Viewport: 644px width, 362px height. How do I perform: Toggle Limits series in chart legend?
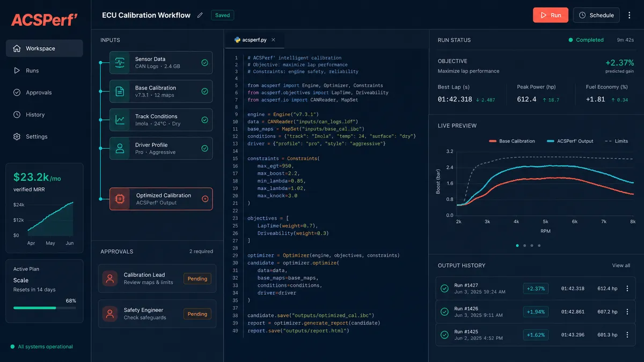pos(616,141)
